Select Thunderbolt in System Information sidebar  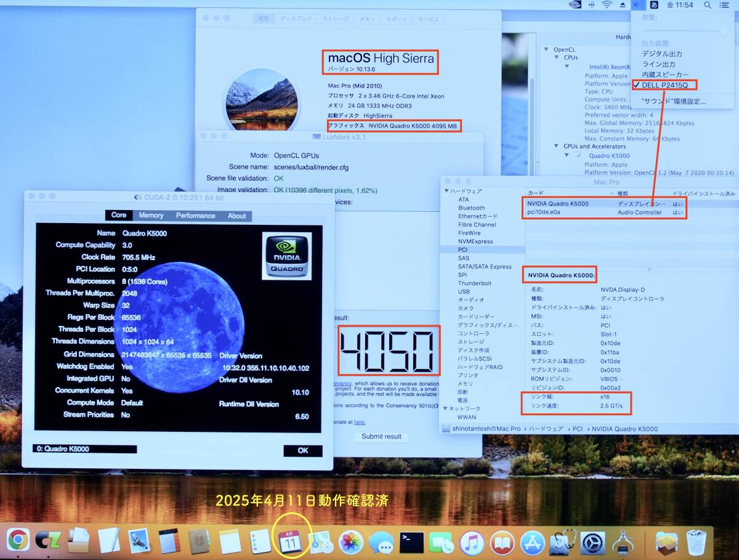[475, 283]
